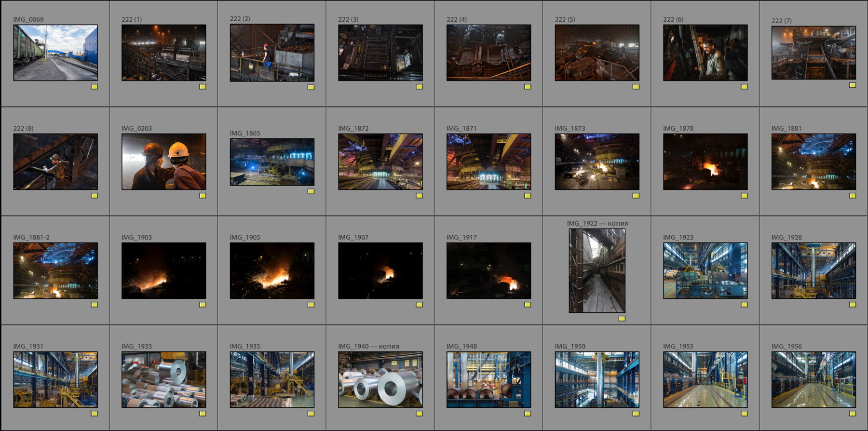
Task: Select the IMG_1935 thumbnail
Action: coord(272,379)
